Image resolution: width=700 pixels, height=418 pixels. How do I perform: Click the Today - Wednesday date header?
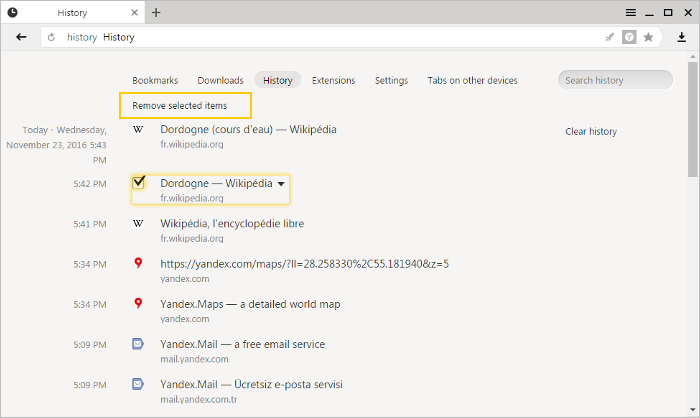click(56, 145)
